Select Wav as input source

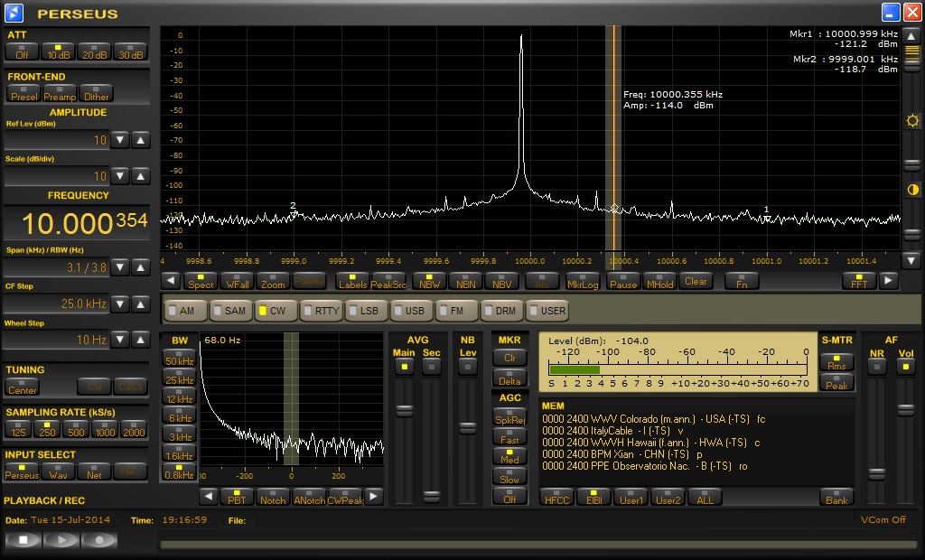pyautogui.click(x=58, y=471)
